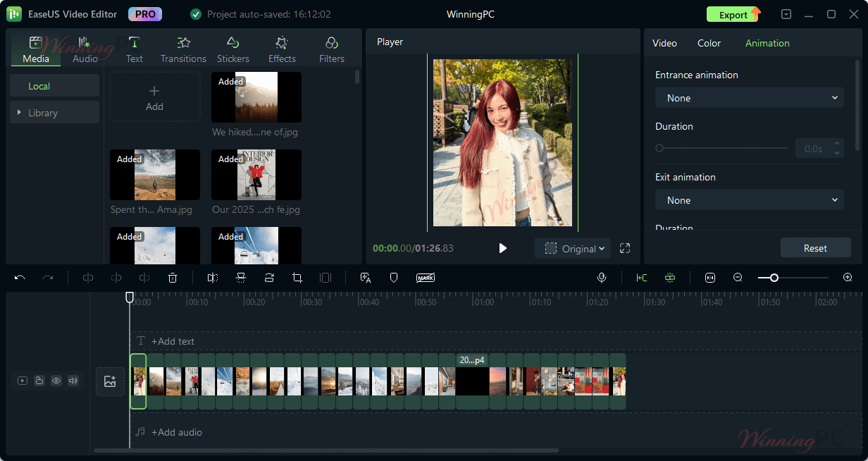Image resolution: width=868 pixels, height=461 pixels.
Task: Click the Split clip icon
Action: point(88,278)
